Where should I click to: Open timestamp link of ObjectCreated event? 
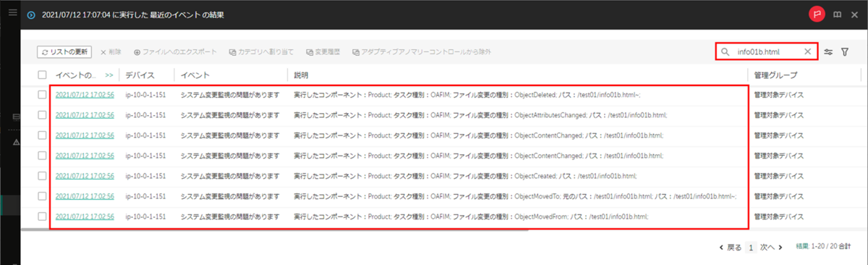[x=85, y=176]
